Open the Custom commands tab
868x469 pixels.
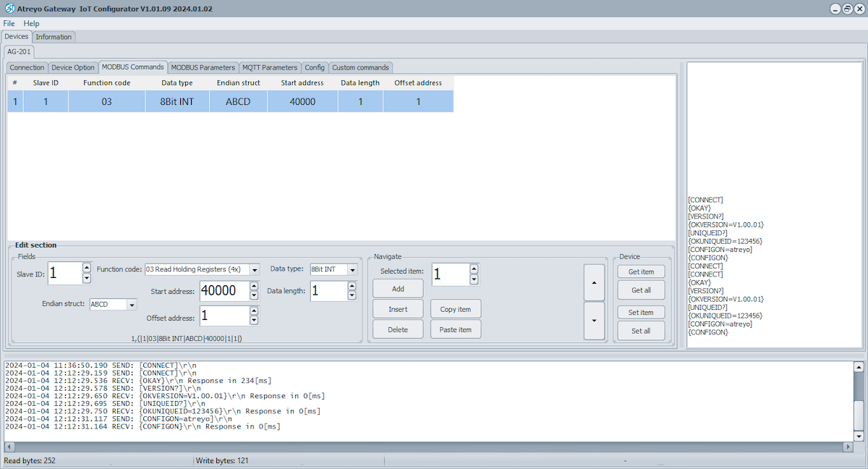[360, 67]
